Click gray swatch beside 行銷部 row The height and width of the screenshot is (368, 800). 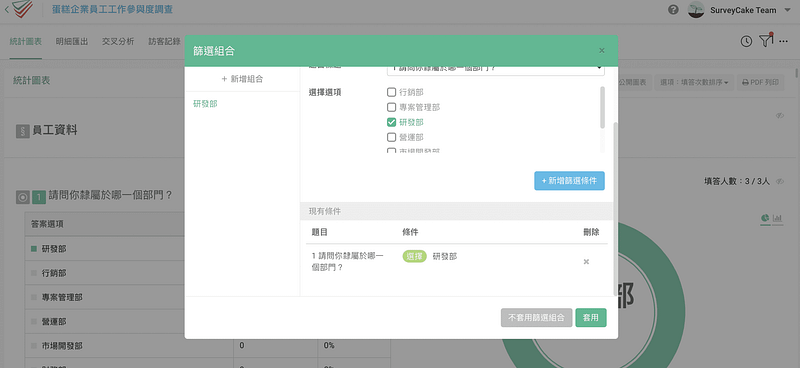coord(34,273)
